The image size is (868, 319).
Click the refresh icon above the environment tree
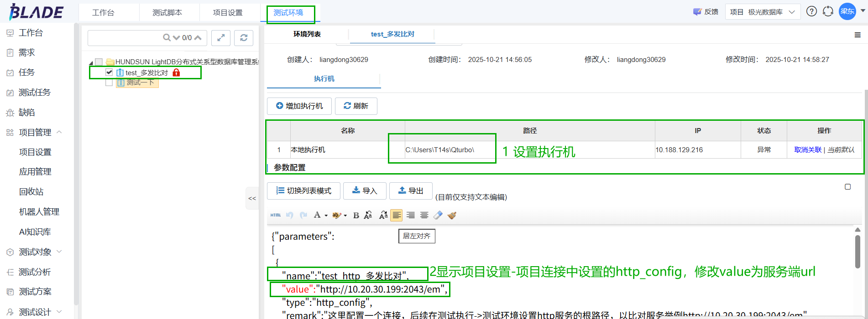click(244, 38)
